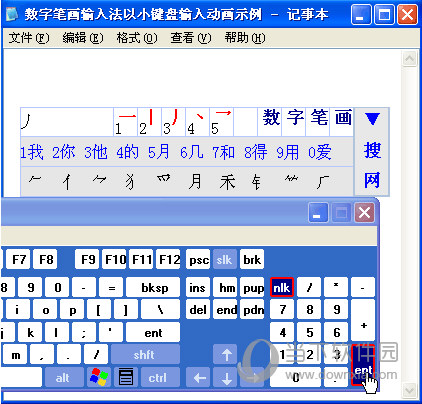
Task: Open the 编辑(E) menu
Action: coord(83,38)
